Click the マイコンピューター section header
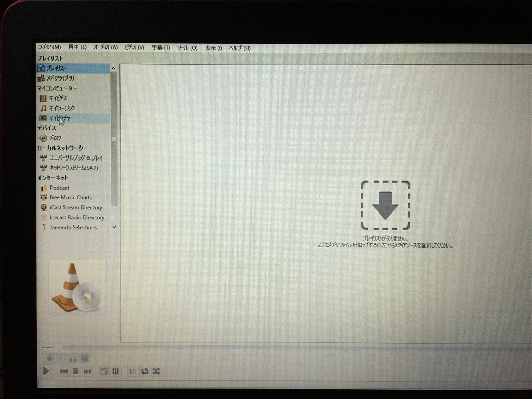532x399 pixels. tap(57, 88)
